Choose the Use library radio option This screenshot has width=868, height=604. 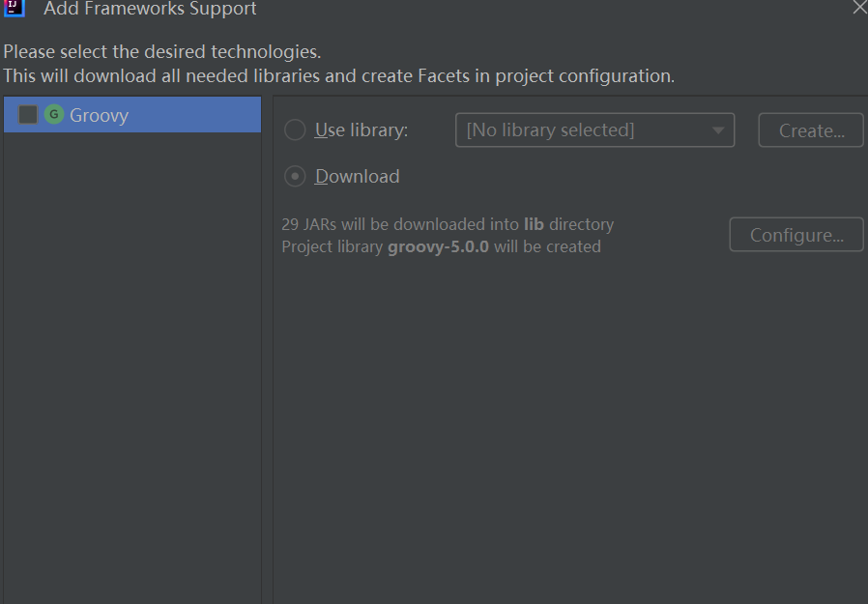[x=295, y=130]
